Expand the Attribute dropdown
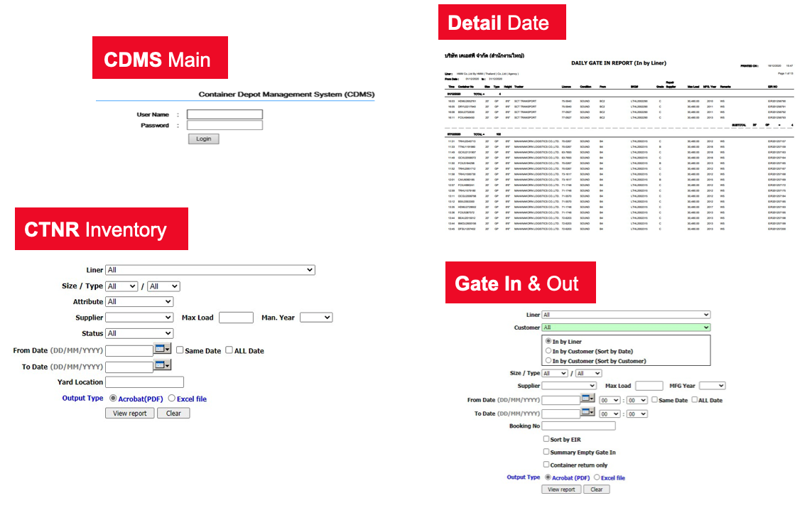The width and height of the screenshot is (812, 508). click(x=139, y=301)
